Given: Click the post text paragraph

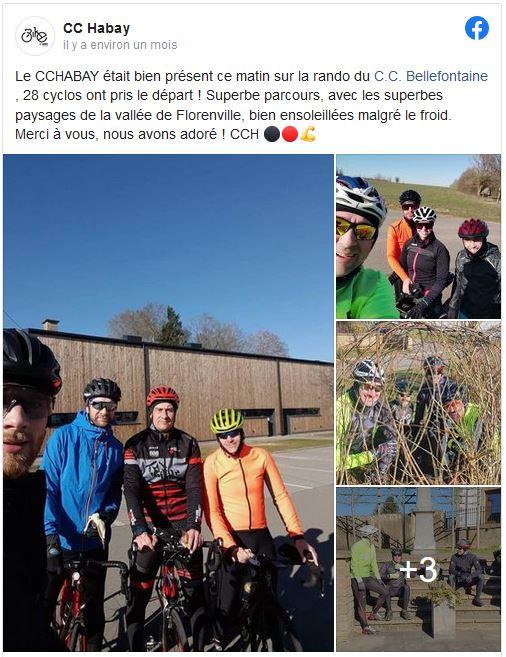Looking at the screenshot, I should [x=251, y=105].
